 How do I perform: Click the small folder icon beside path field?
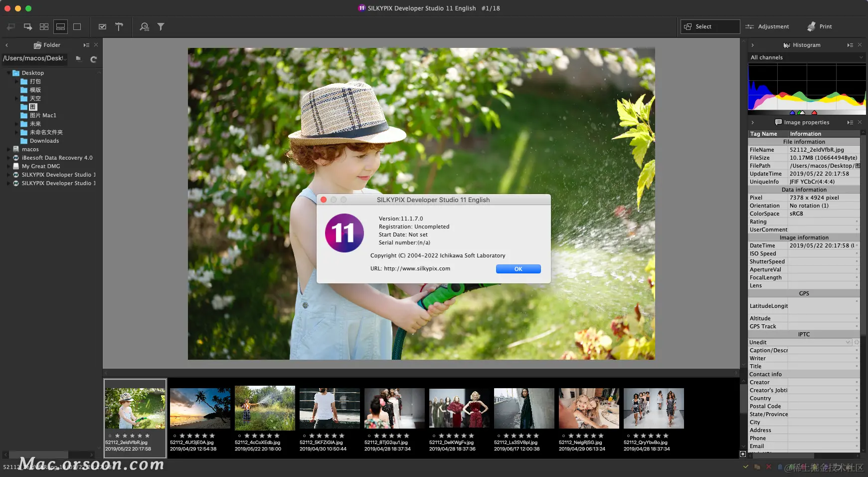click(x=78, y=58)
